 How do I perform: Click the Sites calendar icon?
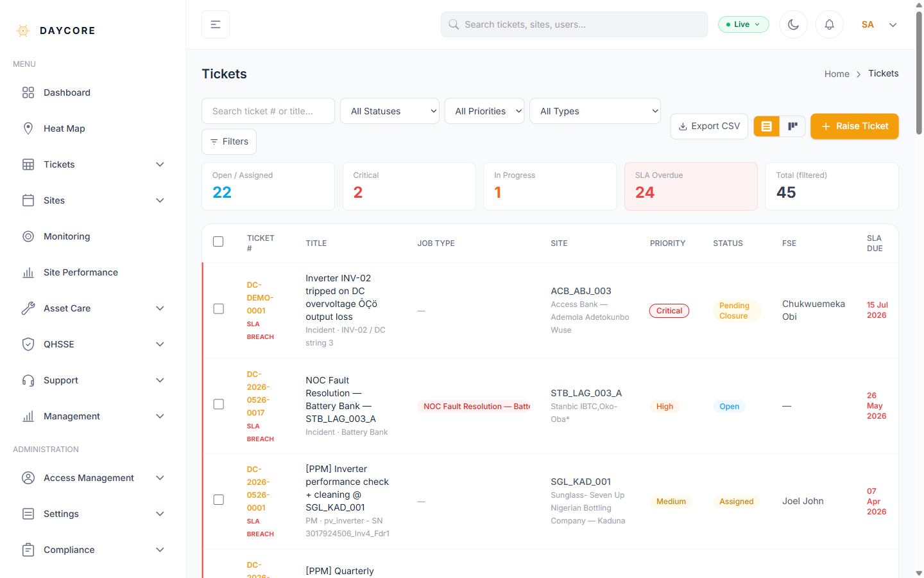[28, 200]
